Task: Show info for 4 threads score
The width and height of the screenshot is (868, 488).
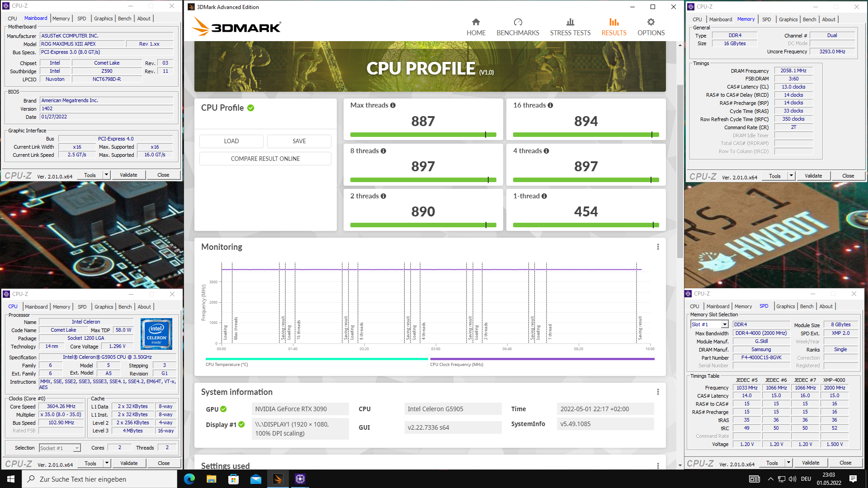Action: click(x=546, y=151)
